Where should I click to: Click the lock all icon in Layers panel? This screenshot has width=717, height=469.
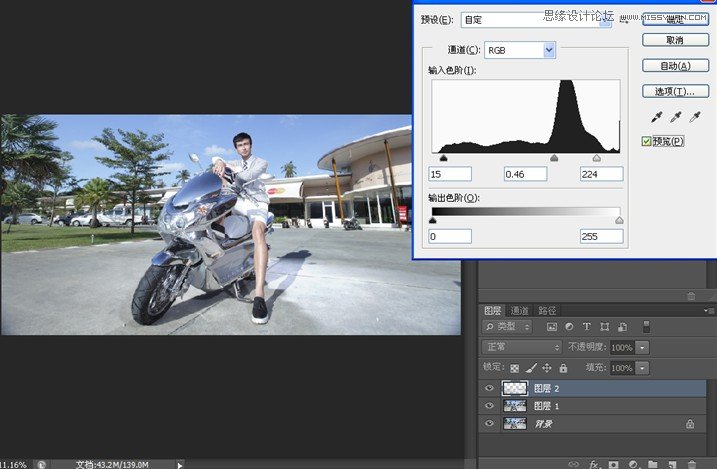563,368
